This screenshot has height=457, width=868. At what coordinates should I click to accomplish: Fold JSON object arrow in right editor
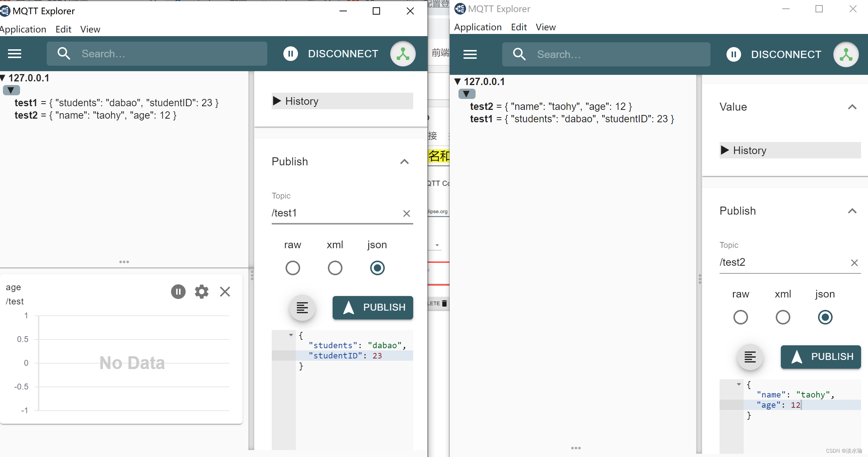(739, 384)
